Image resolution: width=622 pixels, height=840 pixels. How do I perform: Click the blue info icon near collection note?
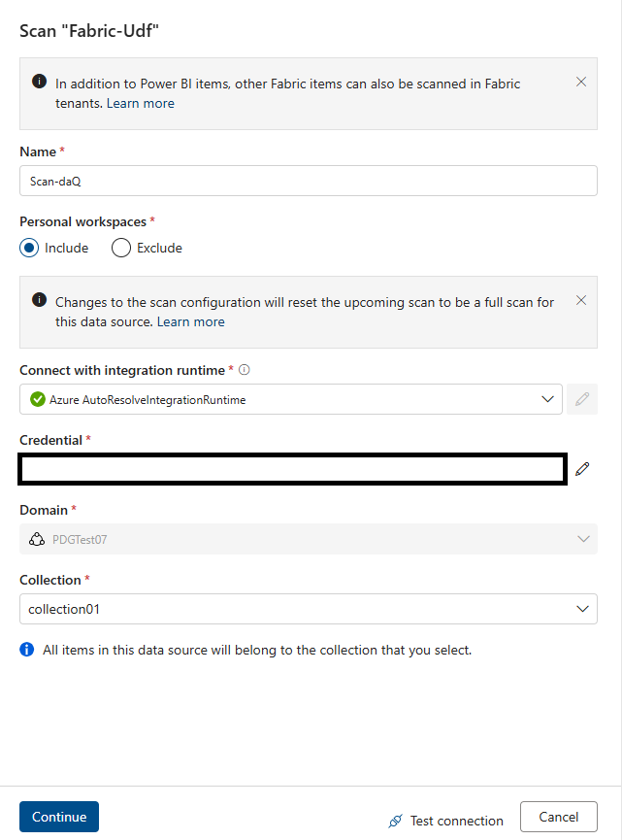point(27,650)
